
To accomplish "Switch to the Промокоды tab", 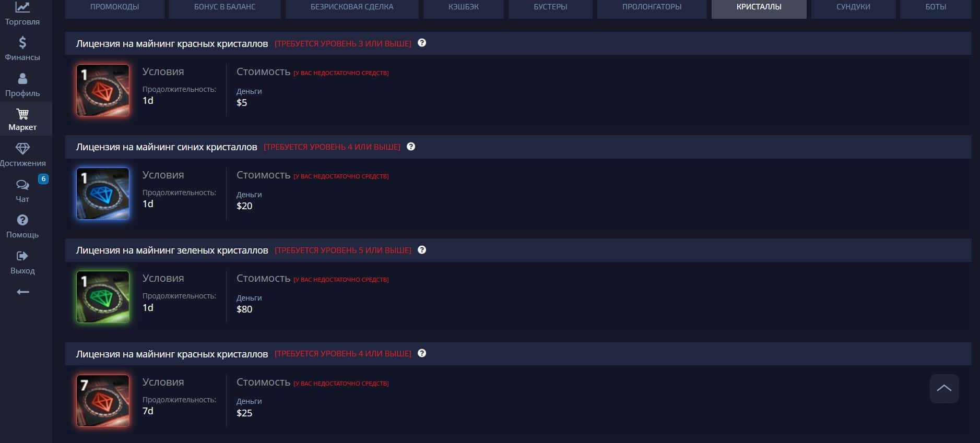I will point(115,7).
